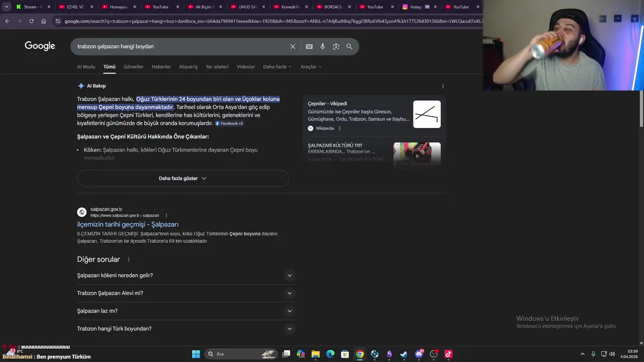Switch to the Ali Biçim browser tab
Viewport: 644px width, 362px height.
tap(205, 7)
